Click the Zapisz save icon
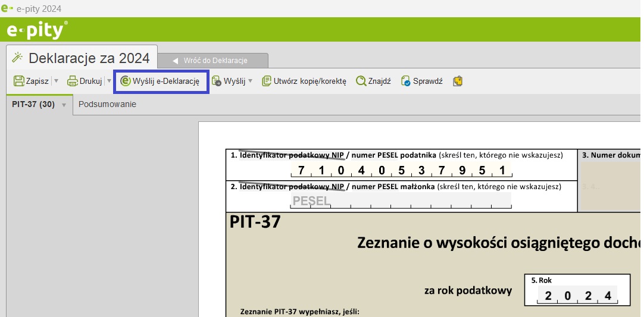This screenshot has width=644, height=317. 19,81
